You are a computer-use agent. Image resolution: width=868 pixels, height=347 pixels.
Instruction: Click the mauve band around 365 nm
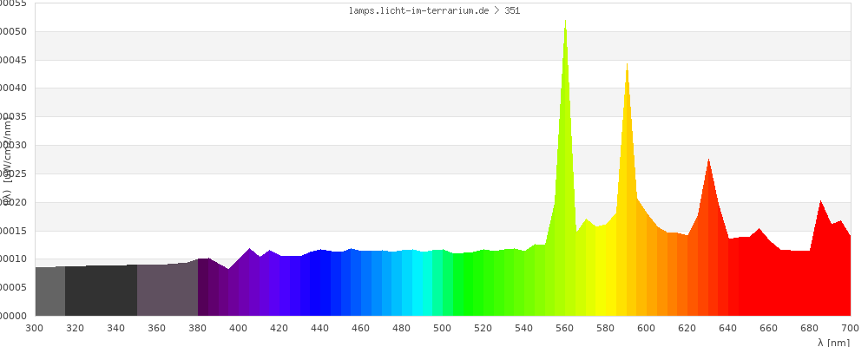(167, 291)
